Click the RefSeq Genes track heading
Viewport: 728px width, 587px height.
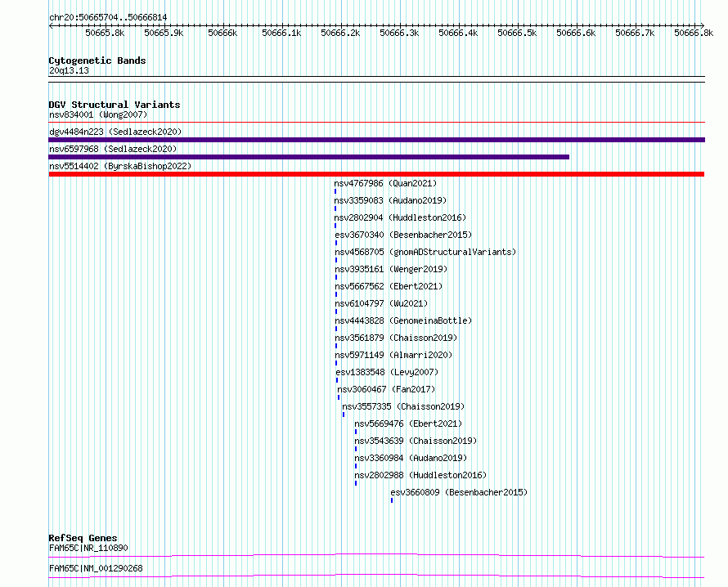(x=83, y=538)
